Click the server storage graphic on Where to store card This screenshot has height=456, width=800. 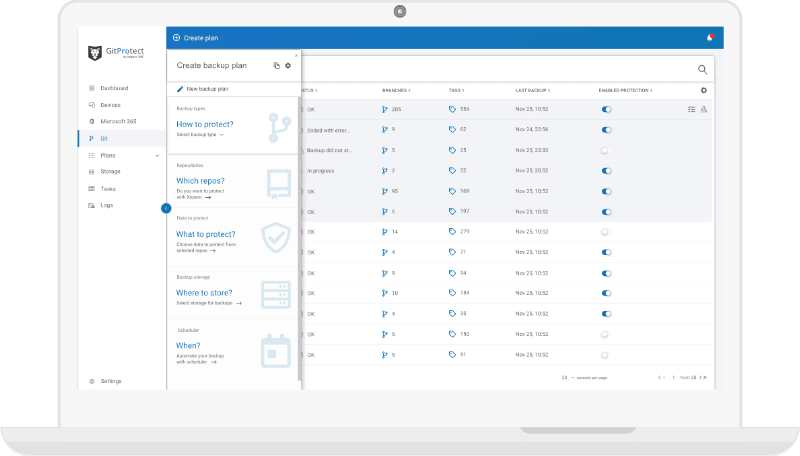point(276,294)
